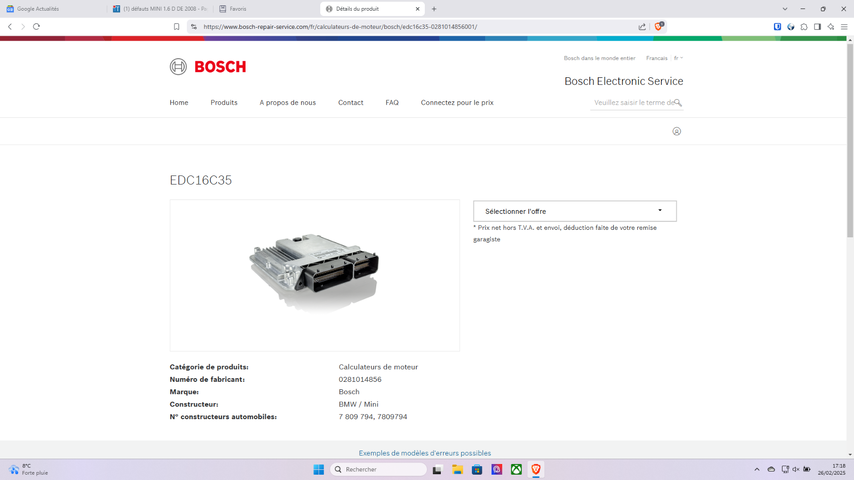Open the Xbox app in taskbar
The height and width of the screenshot is (480, 854).
[516, 469]
